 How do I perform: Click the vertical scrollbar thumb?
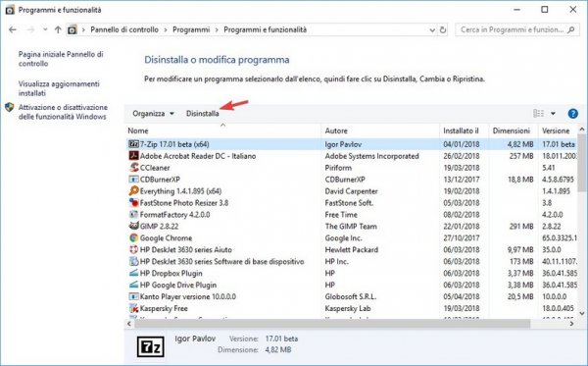pos(582,163)
